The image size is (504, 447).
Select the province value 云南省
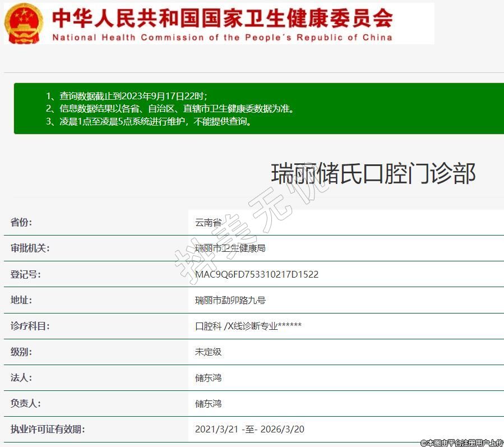tap(208, 223)
